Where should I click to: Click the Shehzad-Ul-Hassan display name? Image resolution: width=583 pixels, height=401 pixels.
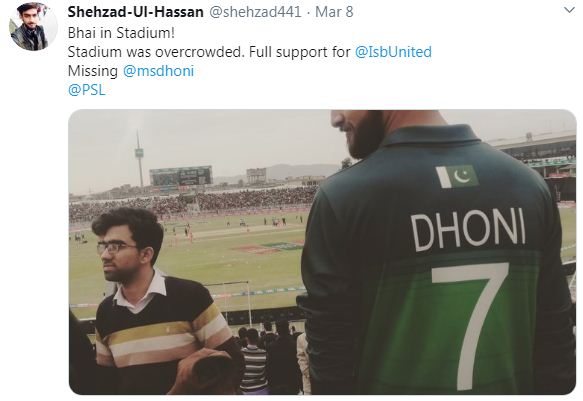135,12
